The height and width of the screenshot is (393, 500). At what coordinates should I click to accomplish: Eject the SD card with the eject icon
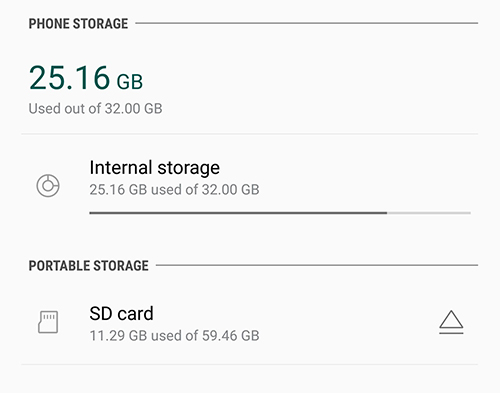[x=451, y=322]
